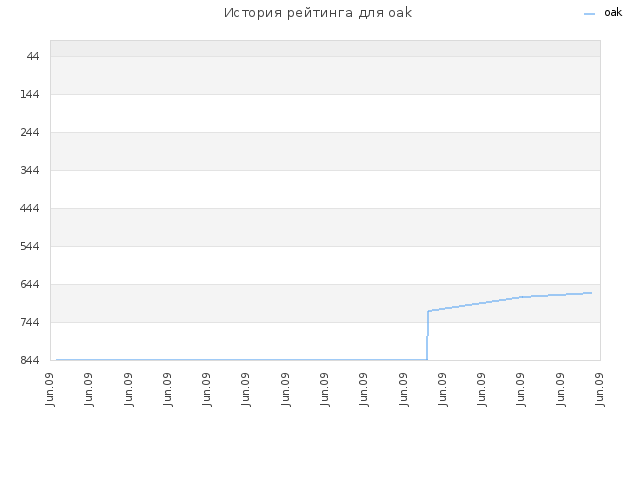This screenshot has height=480, width=640.
Task: Click the top gray band above gridline 44
Action: (325, 49)
